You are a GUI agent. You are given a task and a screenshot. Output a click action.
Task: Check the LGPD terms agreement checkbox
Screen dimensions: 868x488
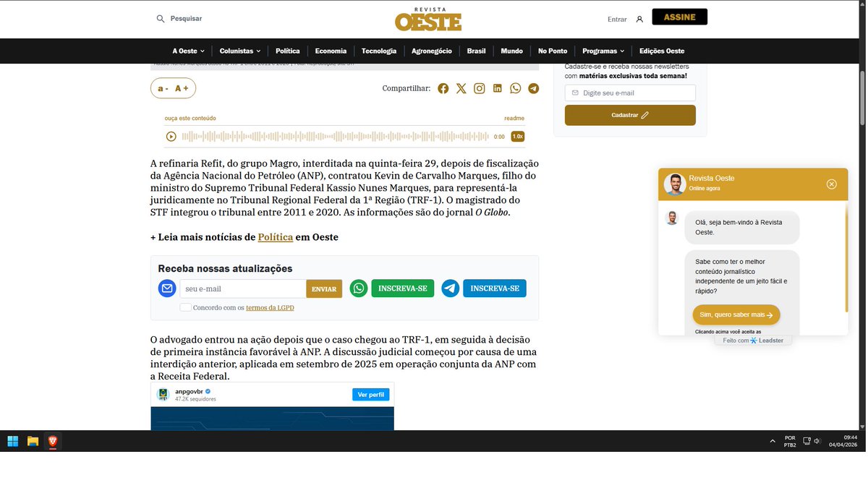coord(186,307)
